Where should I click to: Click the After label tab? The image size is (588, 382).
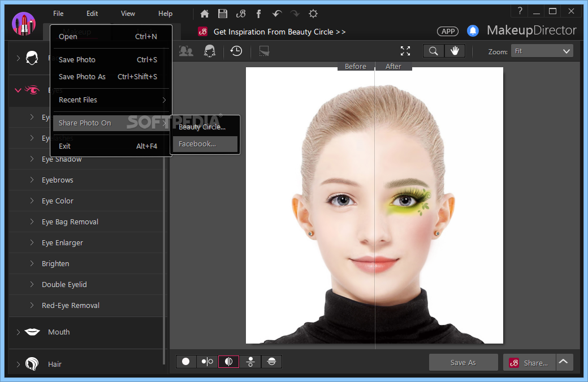coord(394,66)
